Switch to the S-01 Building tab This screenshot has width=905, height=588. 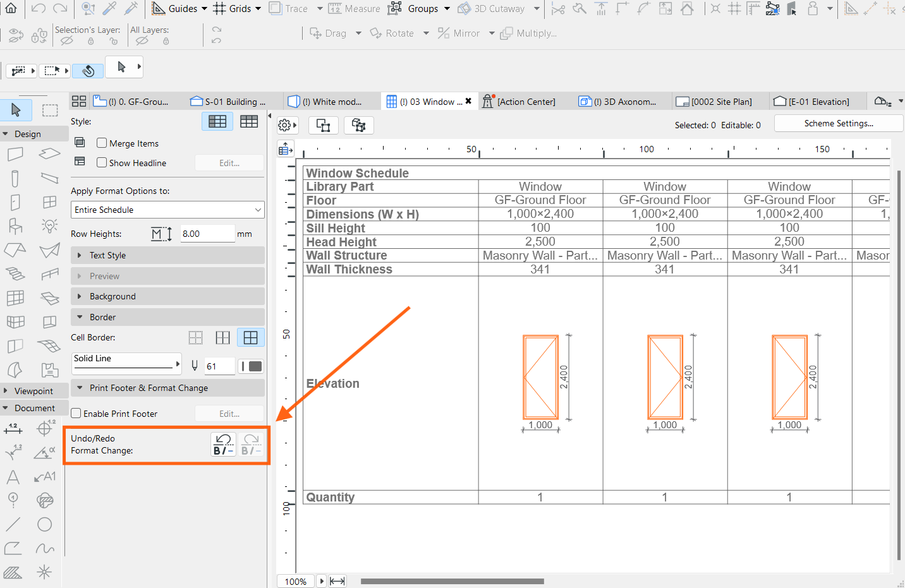coord(229,102)
